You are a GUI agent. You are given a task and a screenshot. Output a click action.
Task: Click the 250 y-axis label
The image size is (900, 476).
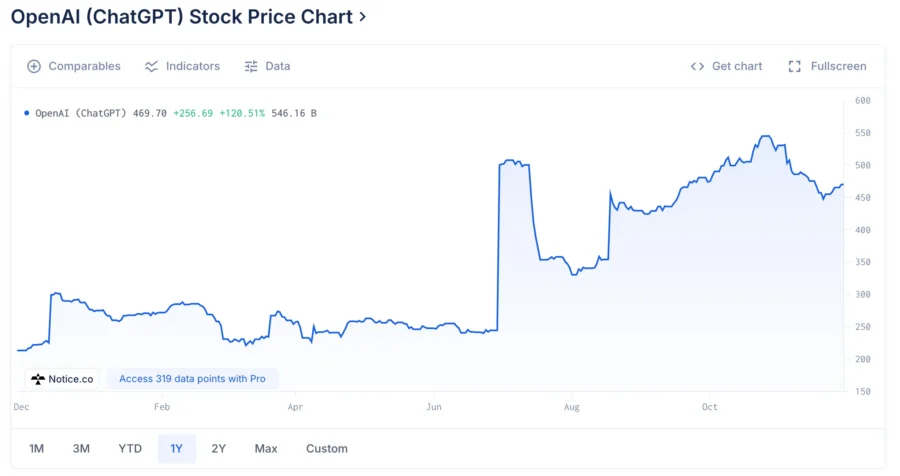[863, 327]
